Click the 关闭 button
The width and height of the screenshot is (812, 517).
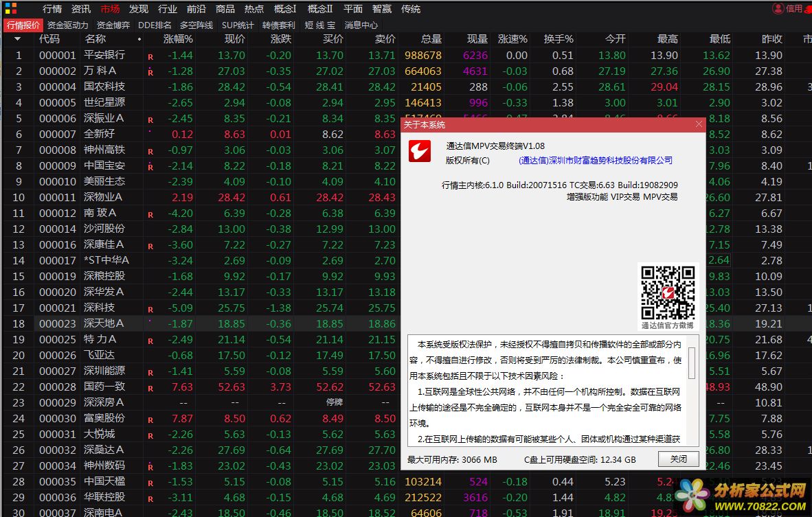(x=679, y=459)
